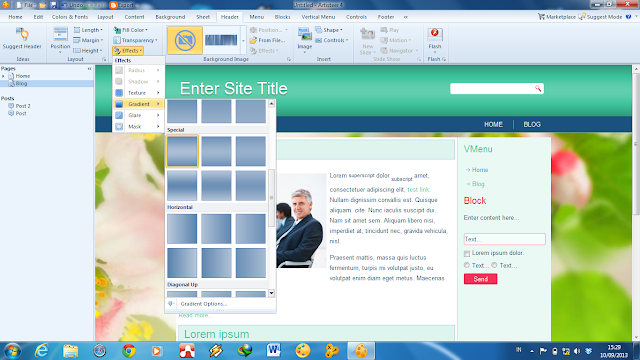Switch to the Vertical Menu tab
640x360 pixels.
(x=318, y=17)
